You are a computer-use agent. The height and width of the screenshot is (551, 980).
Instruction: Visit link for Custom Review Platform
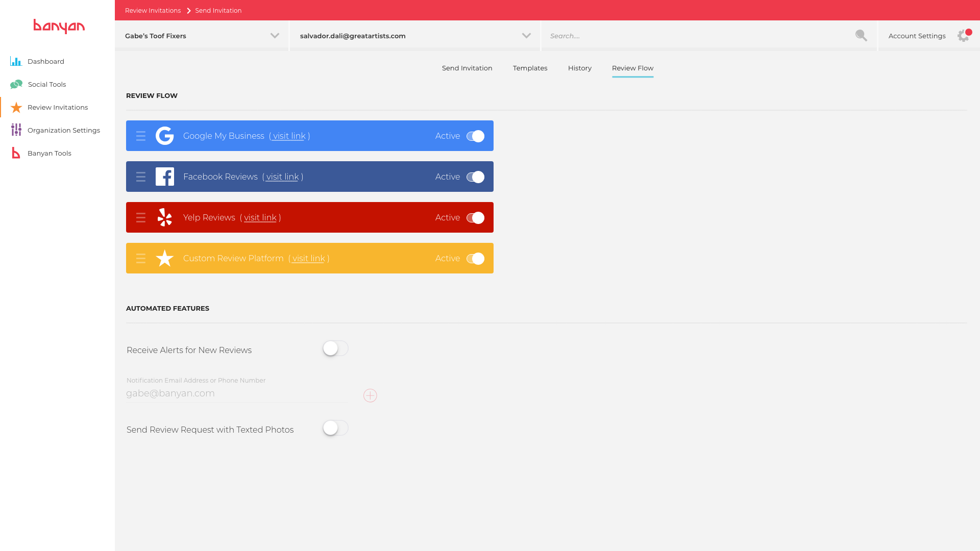tap(308, 259)
